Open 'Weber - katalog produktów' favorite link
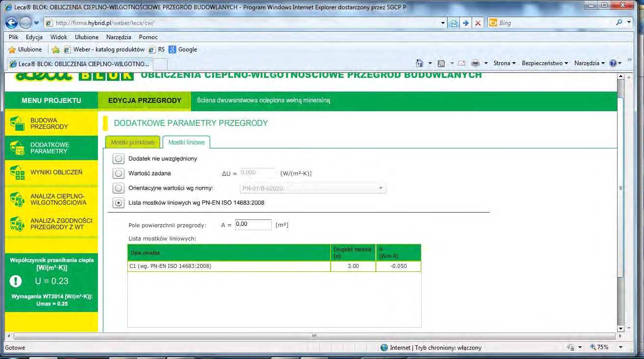 (x=104, y=49)
